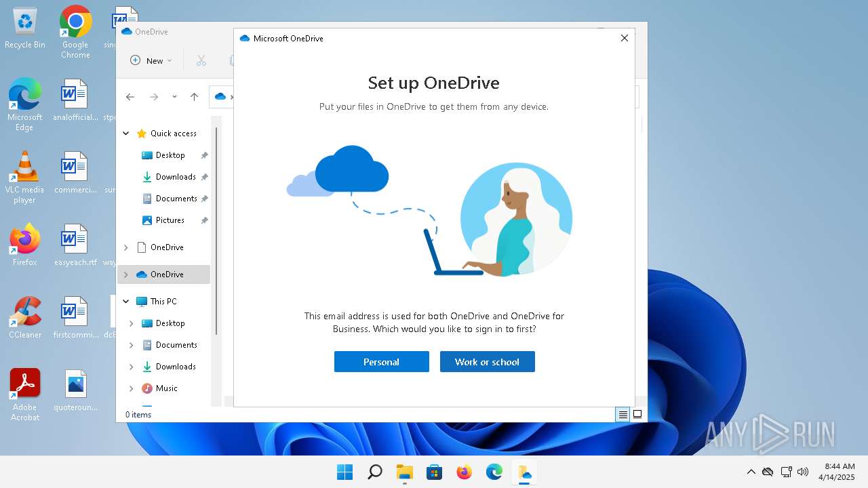This screenshot has width=868, height=488.
Task: Open Windows Start menu
Action: [344, 472]
